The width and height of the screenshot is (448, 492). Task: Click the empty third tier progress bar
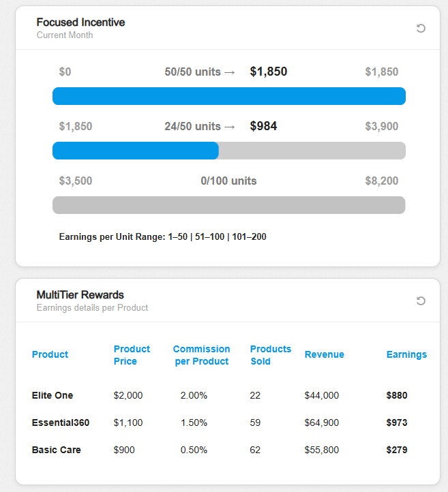click(229, 205)
